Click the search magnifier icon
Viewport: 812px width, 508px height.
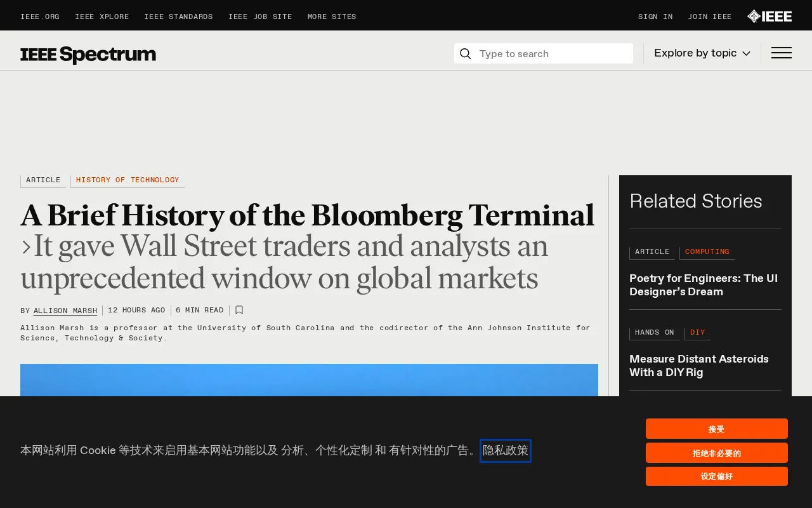(465, 54)
